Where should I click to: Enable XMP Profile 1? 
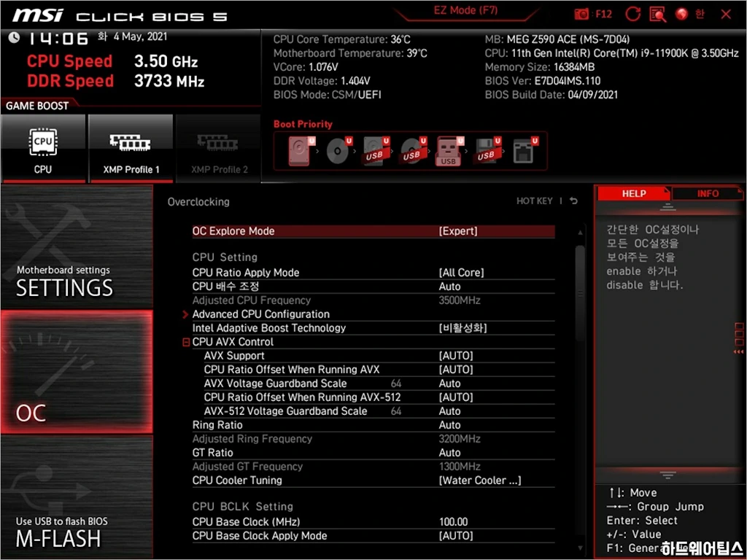tap(131, 148)
